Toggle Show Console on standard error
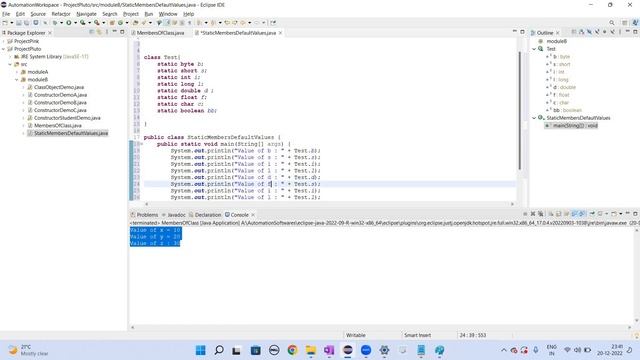 (x=582, y=214)
